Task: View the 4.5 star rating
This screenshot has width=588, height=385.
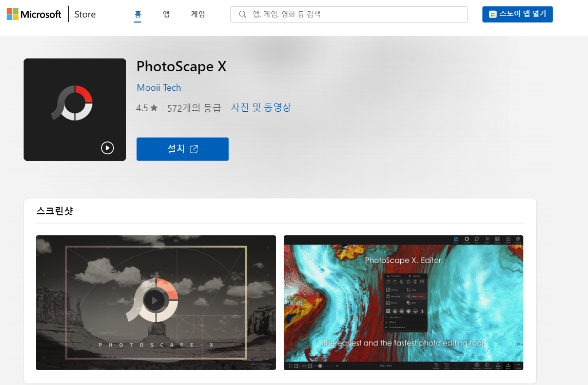Action: pyautogui.click(x=147, y=108)
